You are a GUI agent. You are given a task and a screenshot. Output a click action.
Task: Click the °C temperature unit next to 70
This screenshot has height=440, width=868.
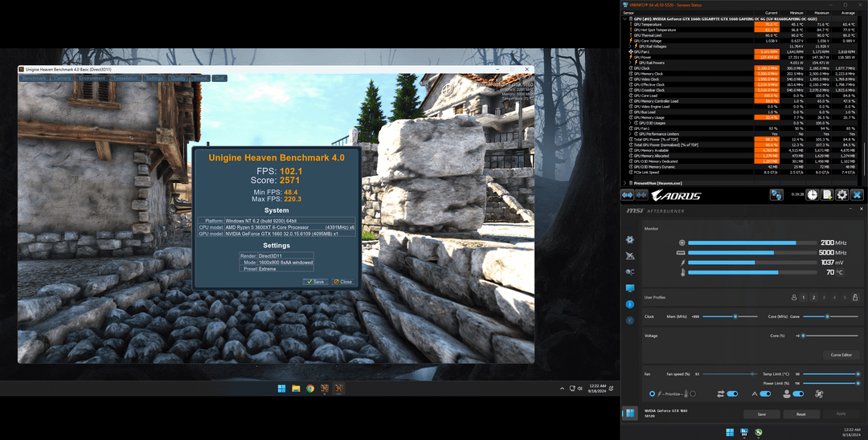click(839, 272)
